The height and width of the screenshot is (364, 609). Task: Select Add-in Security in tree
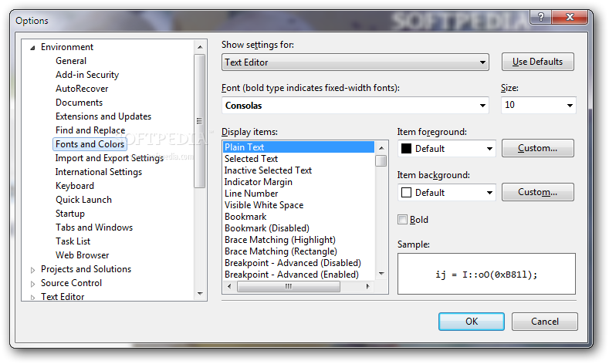[87, 75]
